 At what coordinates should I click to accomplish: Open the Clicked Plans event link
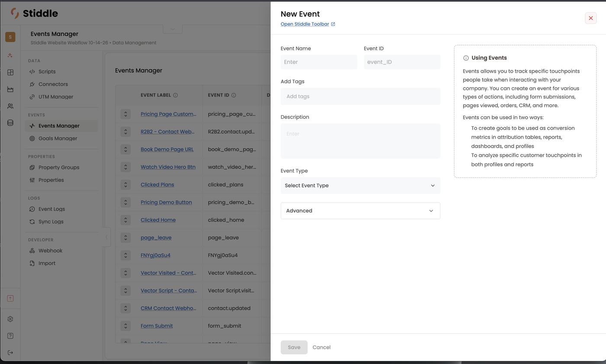point(157,185)
